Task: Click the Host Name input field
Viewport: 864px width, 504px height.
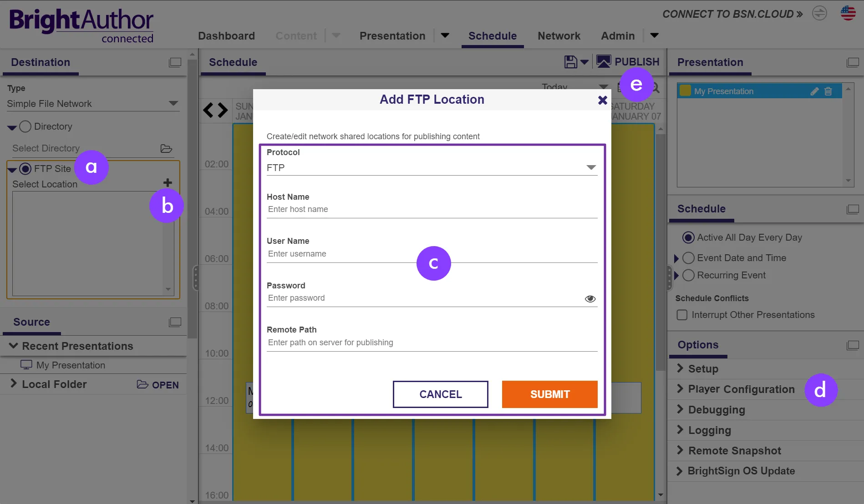Action: (432, 210)
